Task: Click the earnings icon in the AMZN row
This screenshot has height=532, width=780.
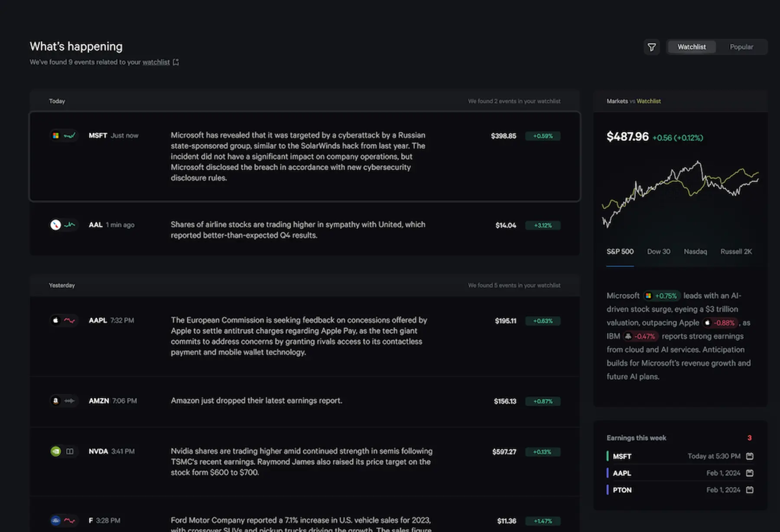Action: tap(69, 401)
